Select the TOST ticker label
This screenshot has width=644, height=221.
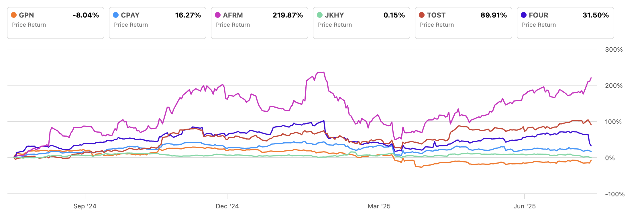pyautogui.click(x=436, y=15)
